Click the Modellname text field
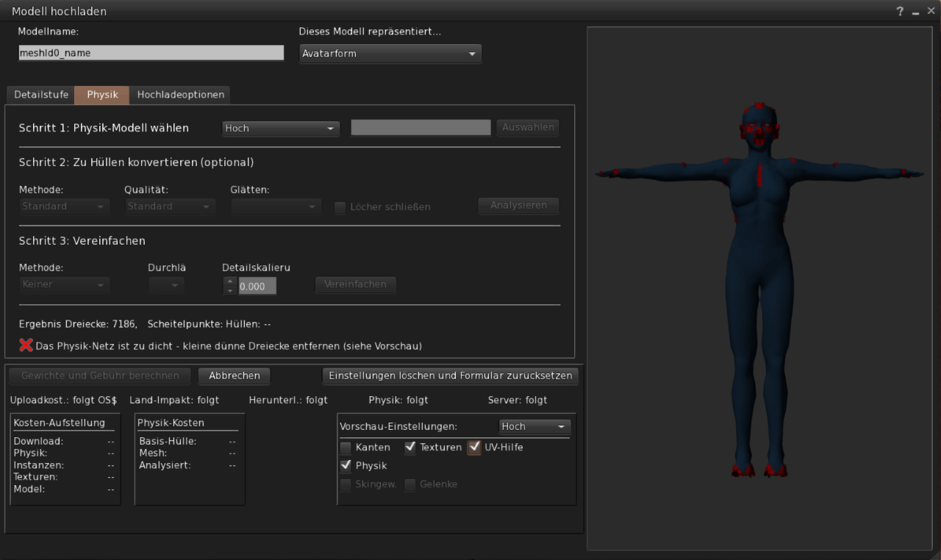 point(151,53)
